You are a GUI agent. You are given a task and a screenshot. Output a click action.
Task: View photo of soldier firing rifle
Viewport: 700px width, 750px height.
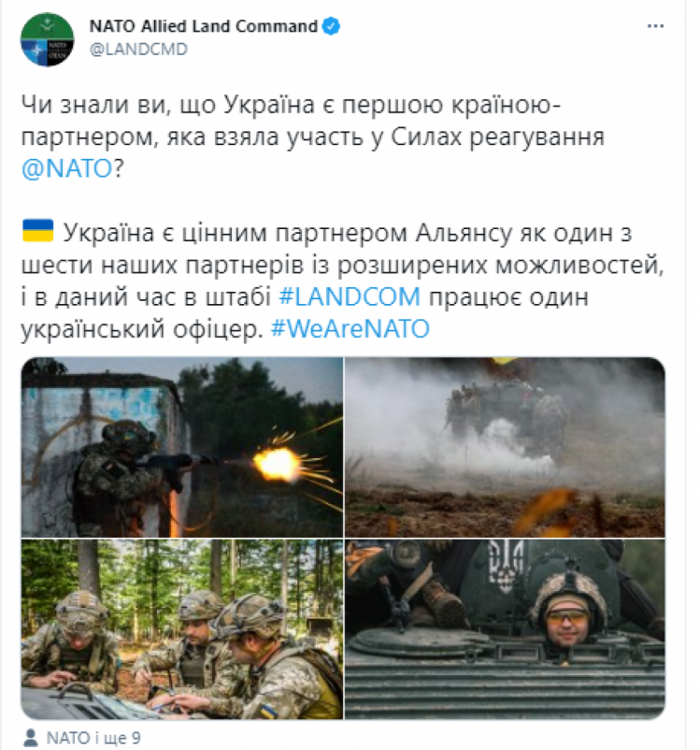tap(182, 447)
